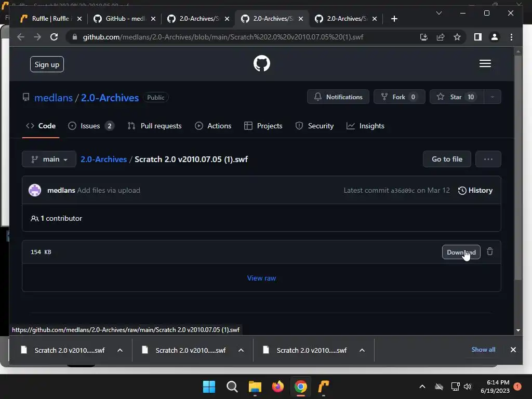This screenshot has width=532, height=399.
Task: Open File Explorer from taskbar
Action: coord(255,387)
